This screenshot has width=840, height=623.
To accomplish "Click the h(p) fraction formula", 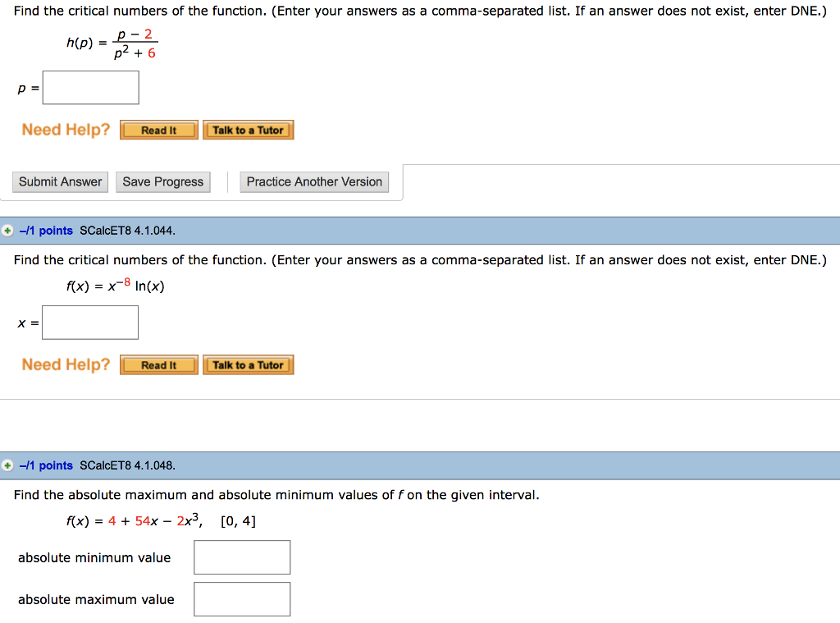I will 112,44.
